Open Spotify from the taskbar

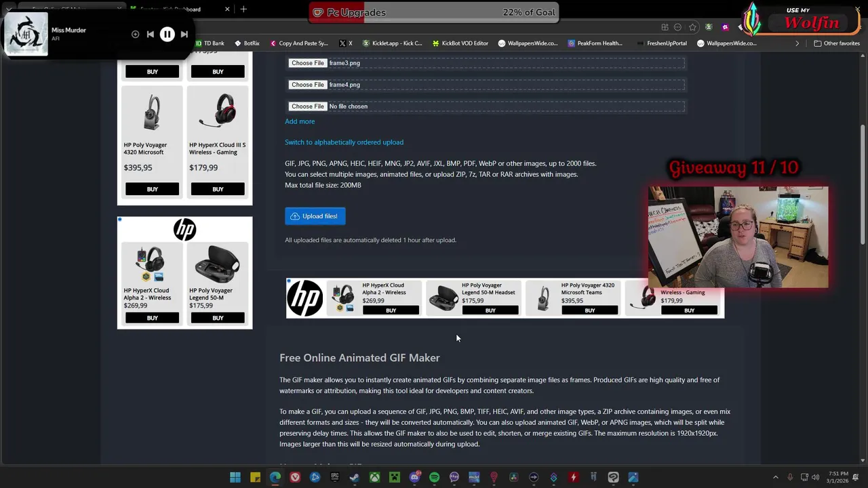click(x=434, y=477)
